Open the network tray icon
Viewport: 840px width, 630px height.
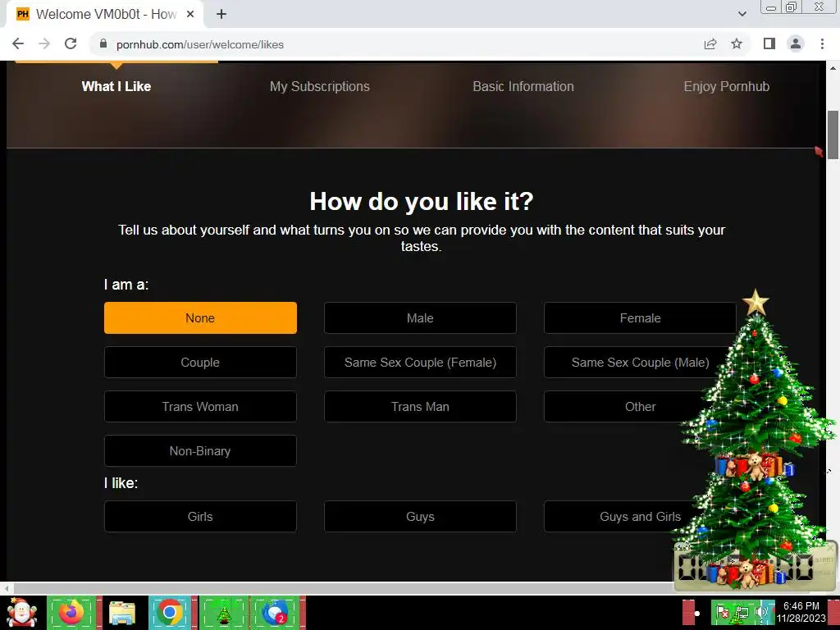coord(742,612)
